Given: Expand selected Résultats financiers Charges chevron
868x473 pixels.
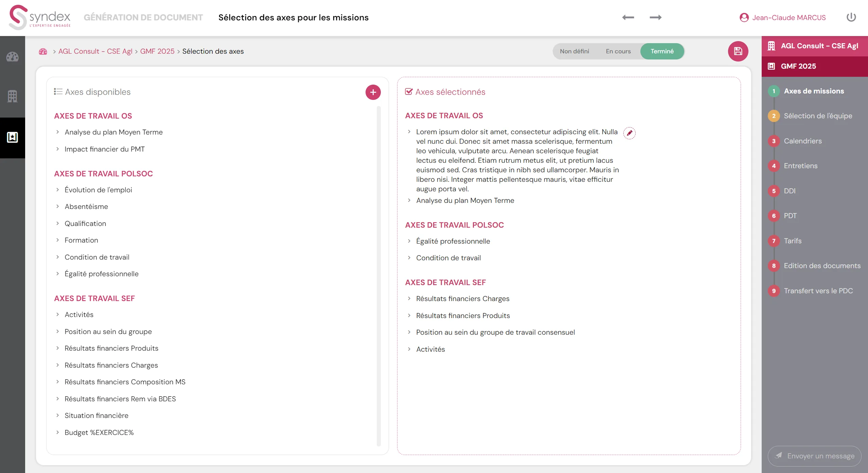Looking at the screenshot, I should (x=409, y=298).
